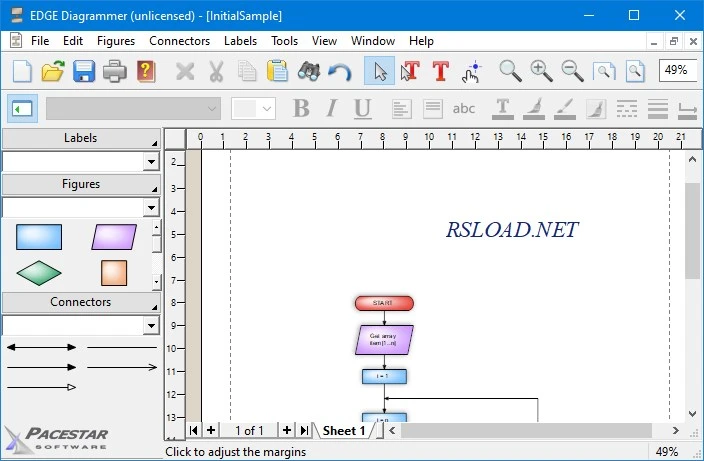Create a new document with blank page icon
This screenshot has height=461, width=704.
tap(22, 71)
